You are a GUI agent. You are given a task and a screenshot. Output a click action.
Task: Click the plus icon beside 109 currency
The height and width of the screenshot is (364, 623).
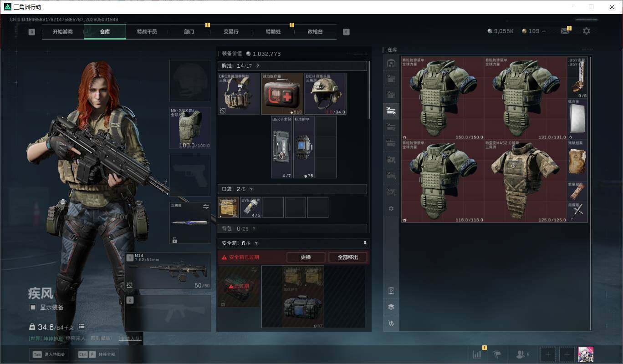pyautogui.click(x=544, y=31)
